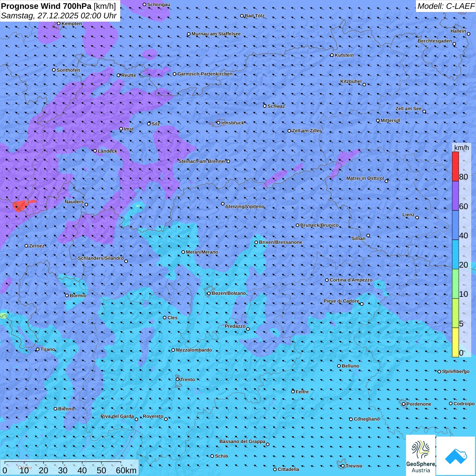Click the Zernez label
Viewport: 476px width, 476px height.
coord(37,246)
